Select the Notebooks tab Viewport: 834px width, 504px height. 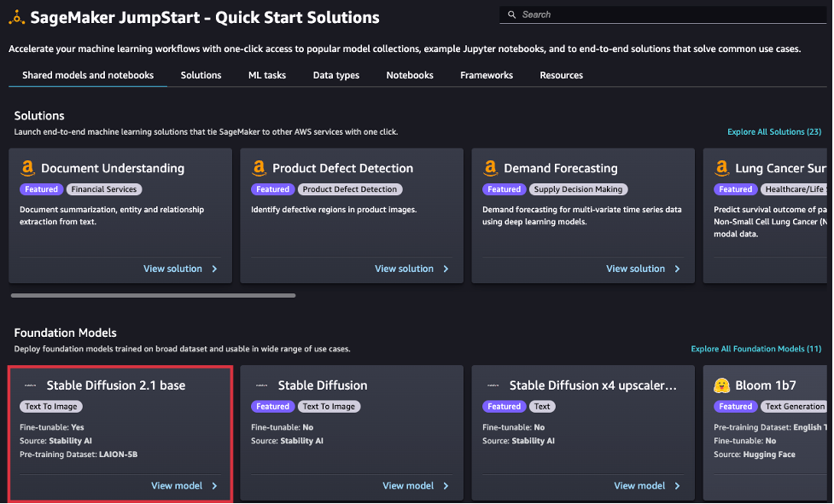click(x=410, y=75)
